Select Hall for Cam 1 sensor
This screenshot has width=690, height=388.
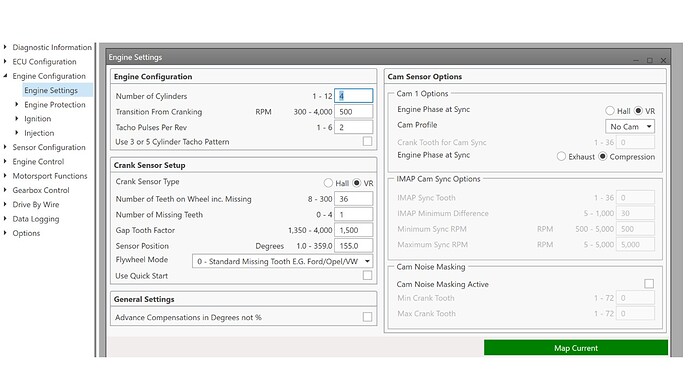pos(610,110)
